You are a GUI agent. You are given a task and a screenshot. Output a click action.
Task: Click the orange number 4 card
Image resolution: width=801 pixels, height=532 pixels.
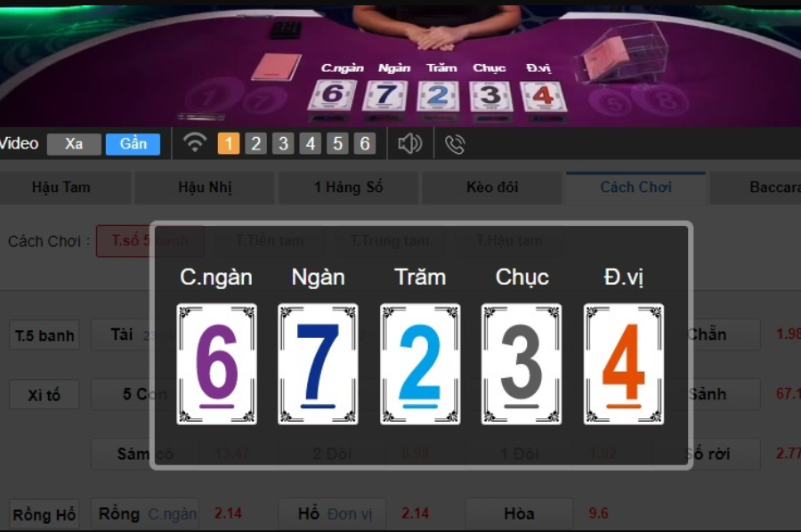pos(624,364)
